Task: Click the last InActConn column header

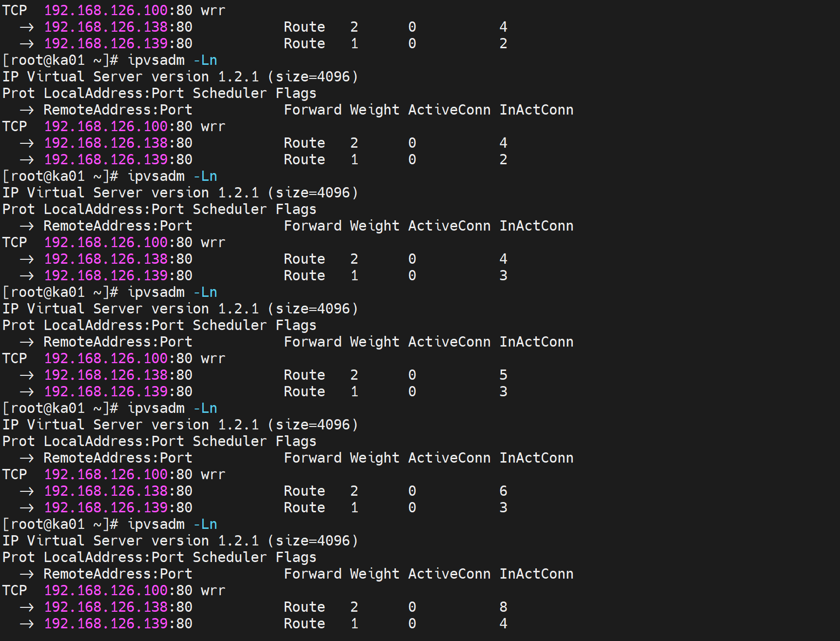Action: pyautogui.click(x=536, y=574)
